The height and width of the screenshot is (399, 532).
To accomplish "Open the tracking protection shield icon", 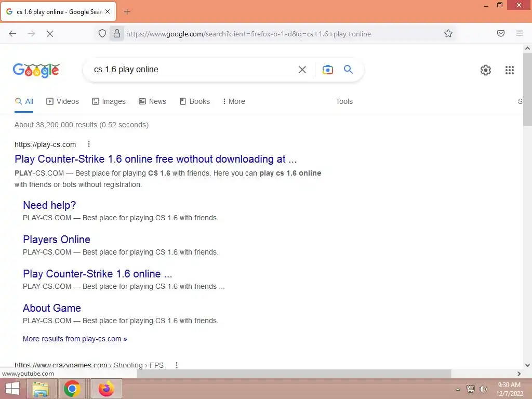I will click(x=102, y=33).
